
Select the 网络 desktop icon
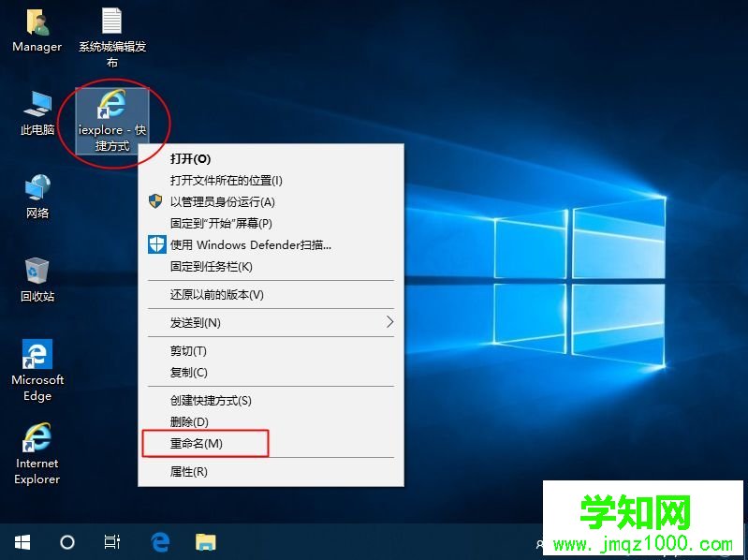point(37,197)
